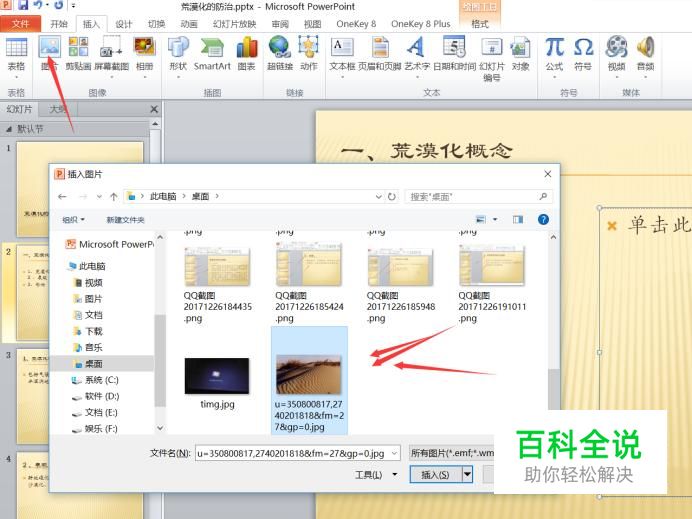
Task: Open the 文件 (File) tab
Action: pos(20,24)
